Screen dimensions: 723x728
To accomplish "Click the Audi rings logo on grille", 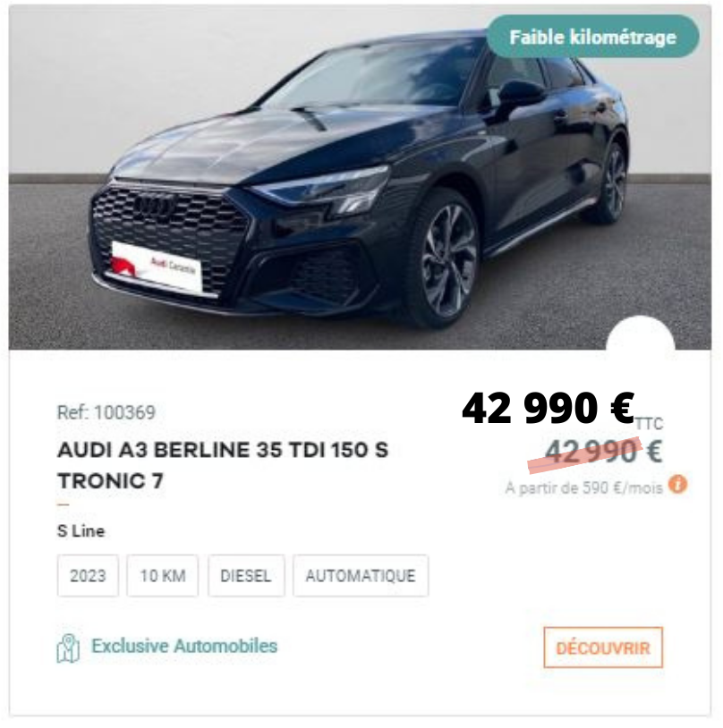I will click(x=154, y=206).
